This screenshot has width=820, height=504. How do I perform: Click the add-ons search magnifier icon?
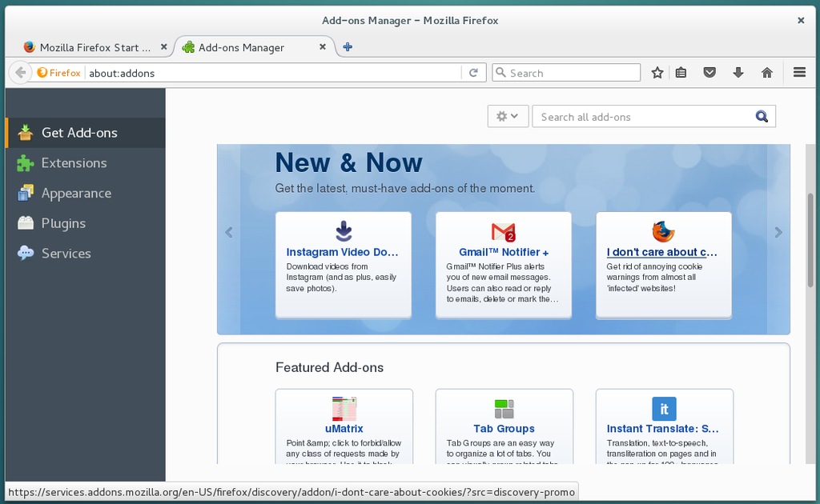coord(762,117)
